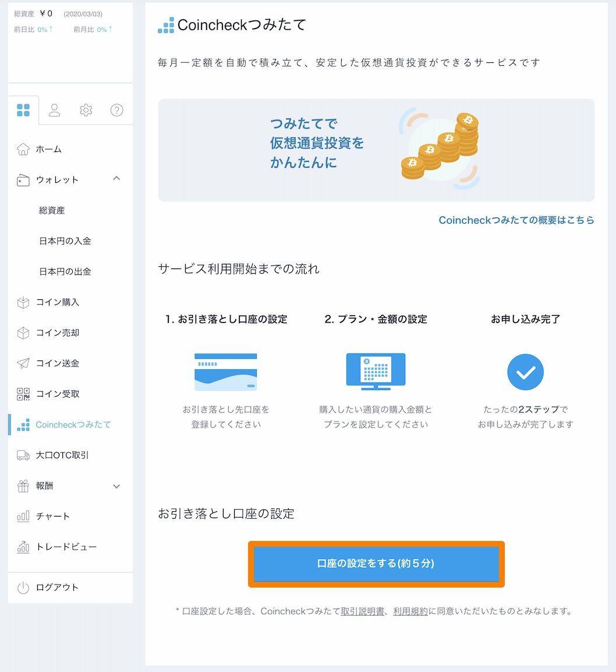The width and height of the screenshot is (616, 672).
Task: Go to コイン売却
Action: click(58, 333)
